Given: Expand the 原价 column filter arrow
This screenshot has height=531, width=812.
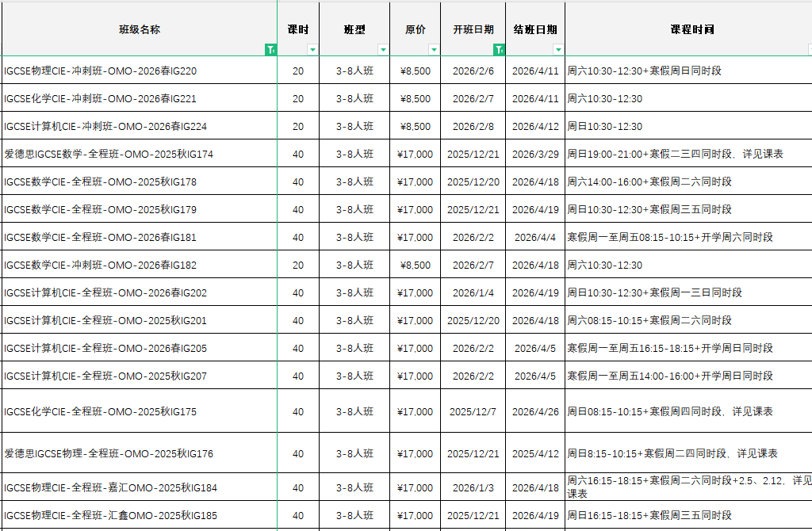Looking at the screenshot, I should click(x=434, y=50).
